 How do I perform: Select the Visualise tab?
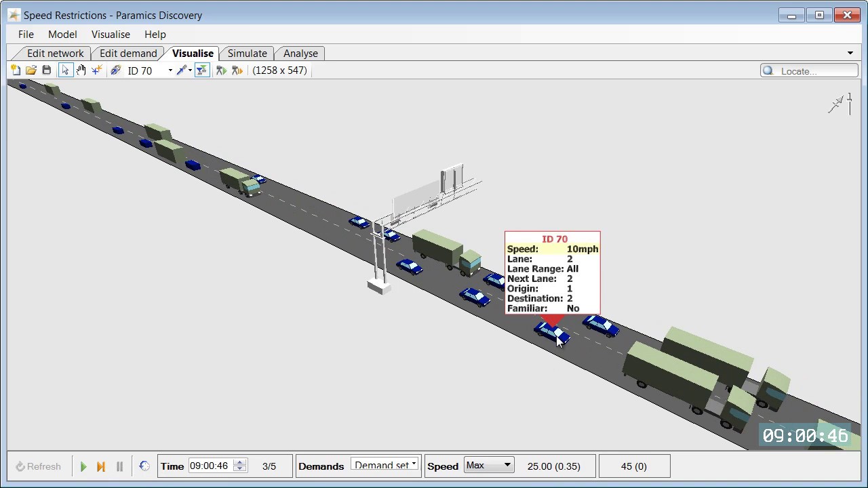tap(193, 53)
